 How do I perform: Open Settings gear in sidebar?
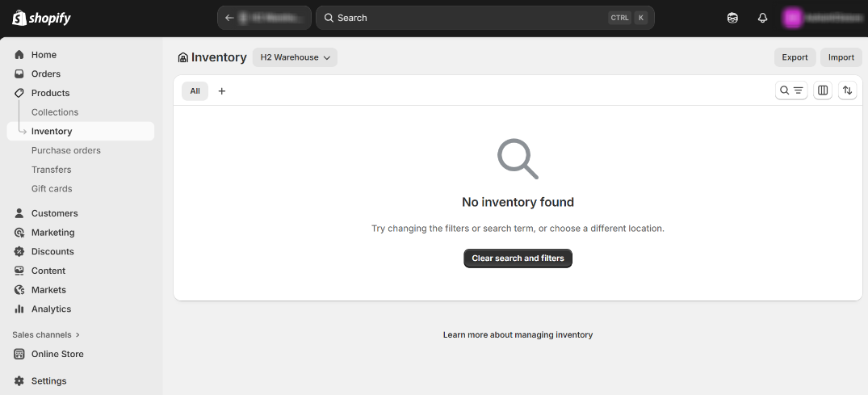pyautogui.click(x=48, y=381)
